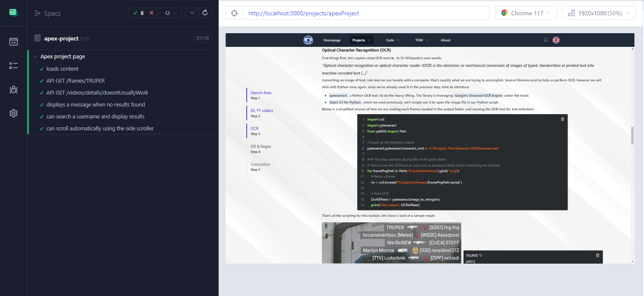Open the Projects navigation menu
Image resolution: width=644 pixels, height=296 pixels.
tap(361, 40)
